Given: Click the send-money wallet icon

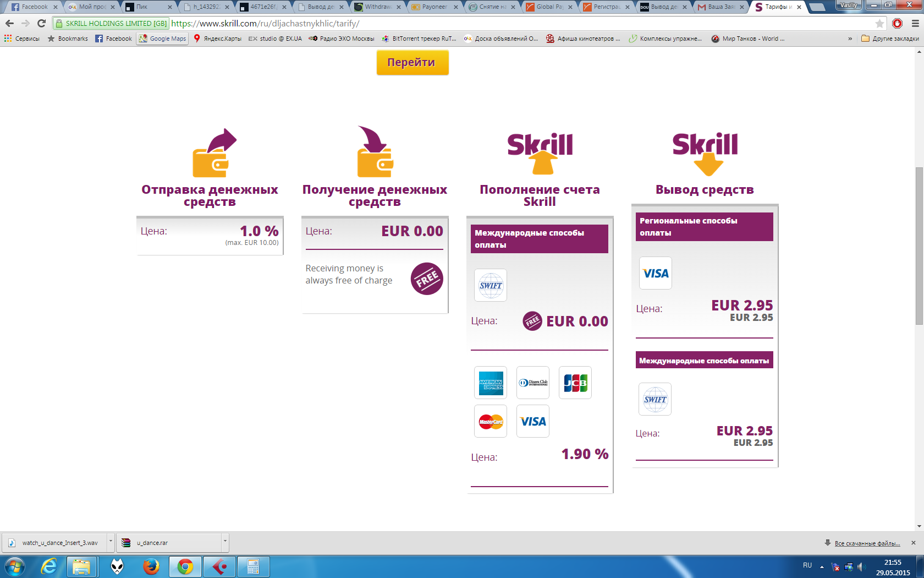Looking at the screenshot, I should point(214,152).
